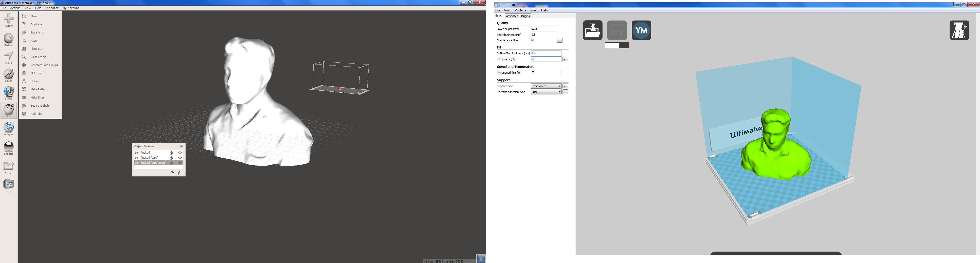980x263 pixels.
Task: Open the My Account menu
Action: (71, 8)
